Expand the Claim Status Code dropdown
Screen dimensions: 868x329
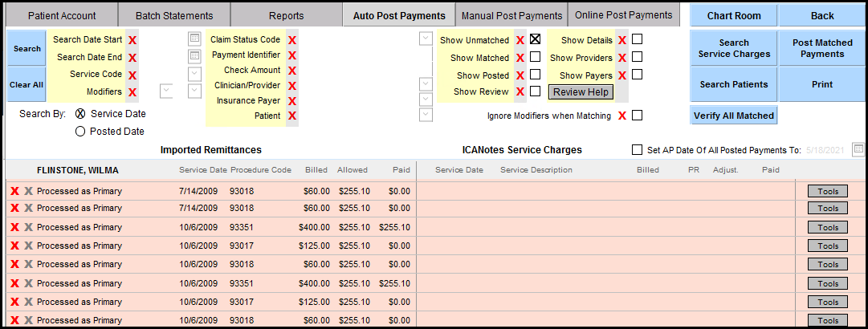point(426,39)
